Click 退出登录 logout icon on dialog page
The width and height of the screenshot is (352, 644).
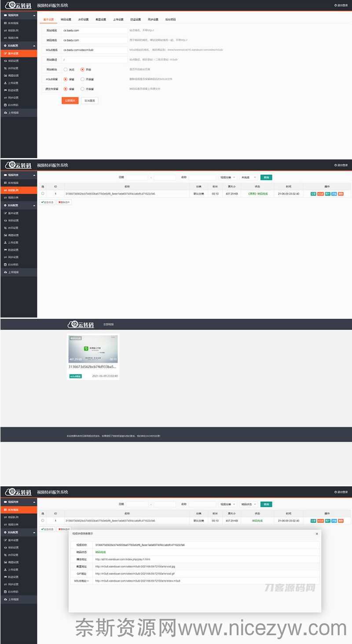click(x=336, y=492)
